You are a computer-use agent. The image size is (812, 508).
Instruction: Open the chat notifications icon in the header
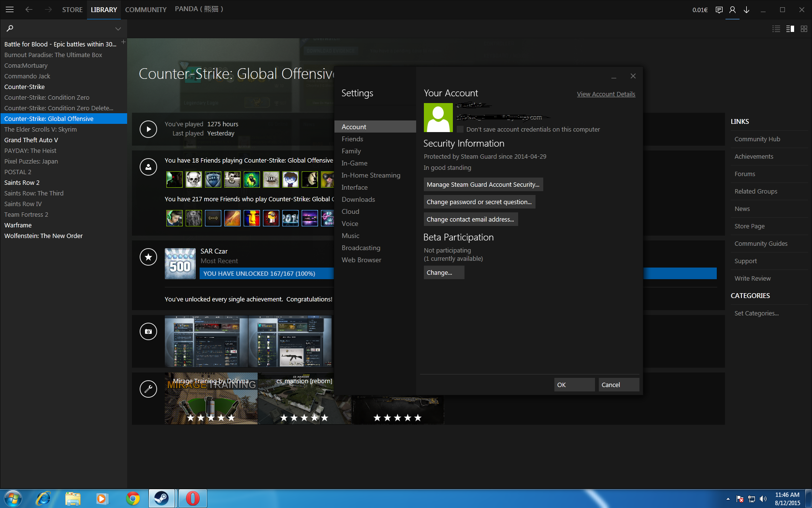(x=719, y=10)
